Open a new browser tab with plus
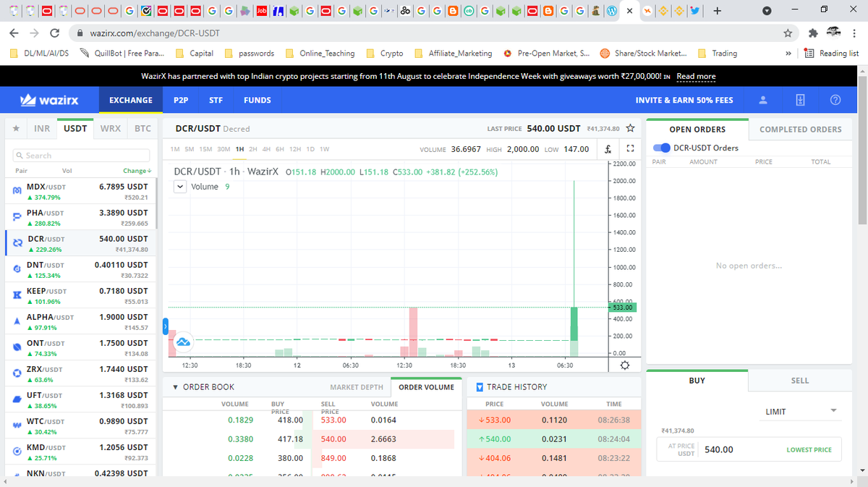This screenshot has height=487, width=868. [x=717, y=11]
